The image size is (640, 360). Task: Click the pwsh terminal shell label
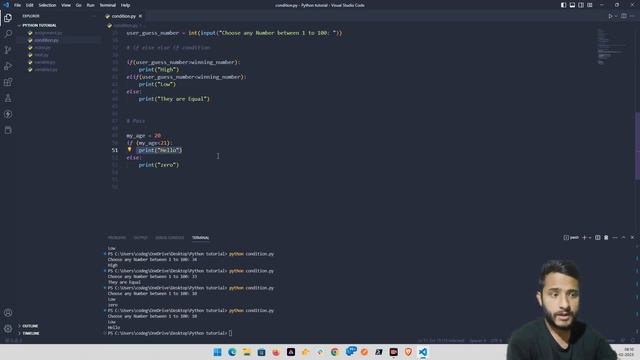(x=571, y=238)
